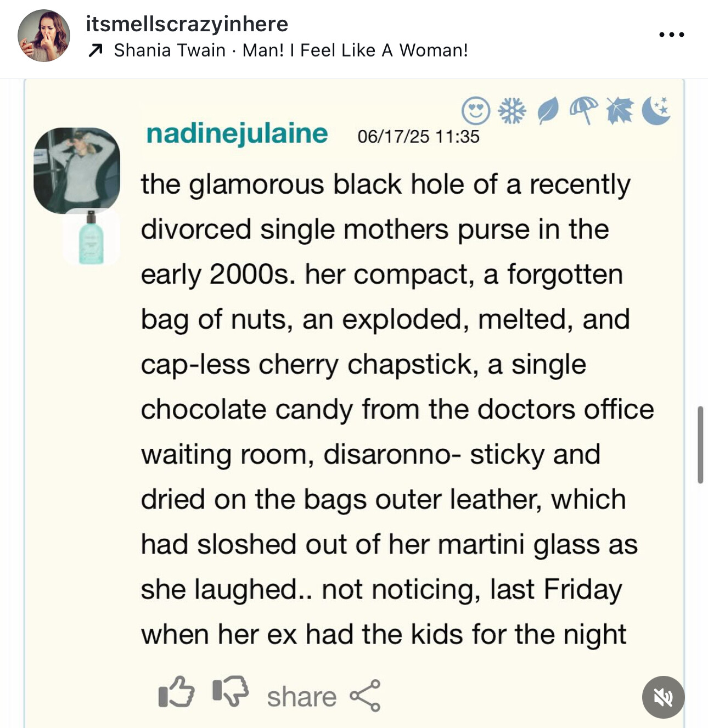
Task: Click the arrow icon beside the song title
Action: [95, 51]
